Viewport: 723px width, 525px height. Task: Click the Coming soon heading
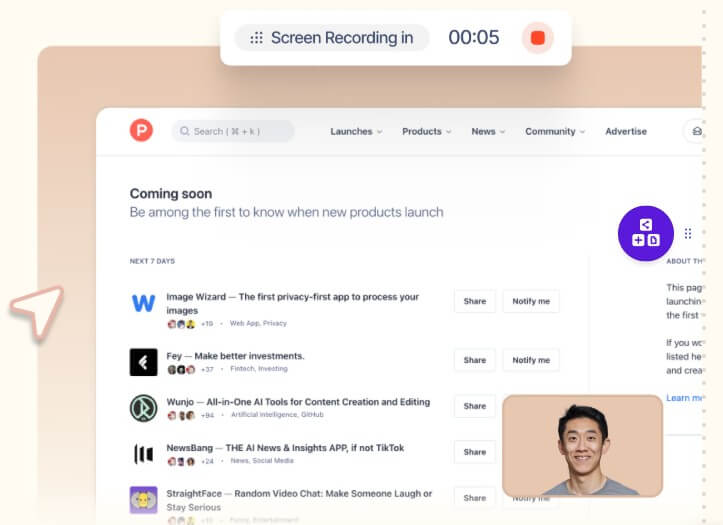tap(171, 194)
